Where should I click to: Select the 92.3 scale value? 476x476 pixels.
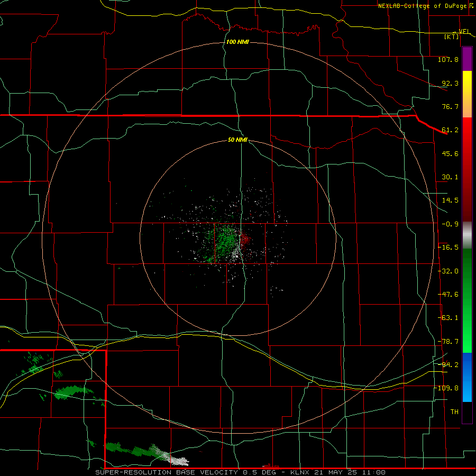point(450,83)
